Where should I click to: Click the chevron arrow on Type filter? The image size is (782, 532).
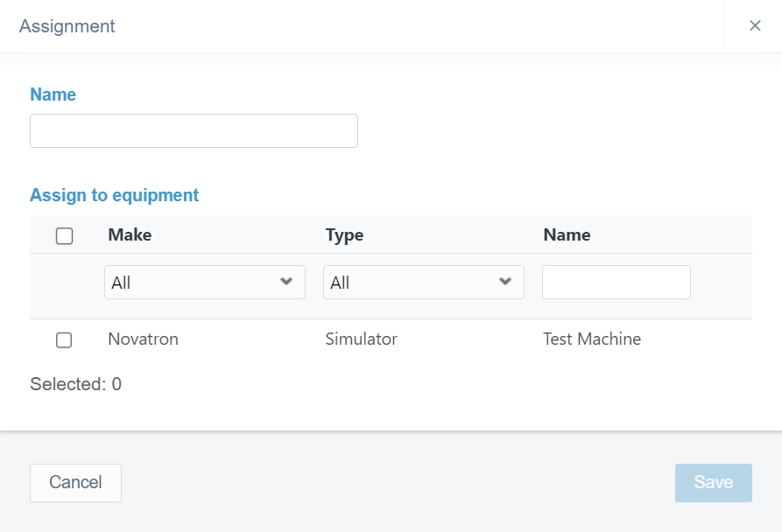point(504,282)
